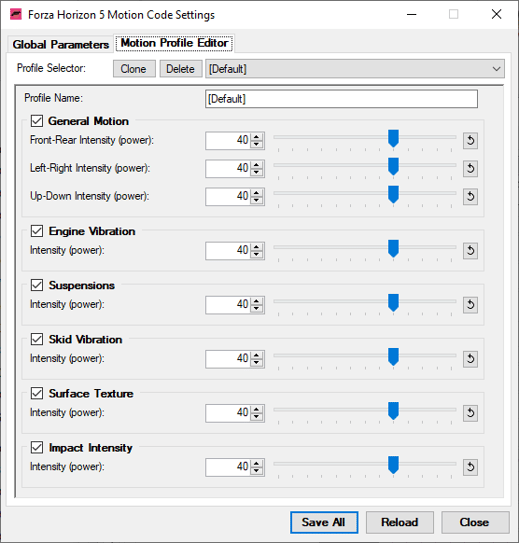519x543 pixels.
Task: Disable Surface Texture effect checkbox
Action: coord(37,393)
